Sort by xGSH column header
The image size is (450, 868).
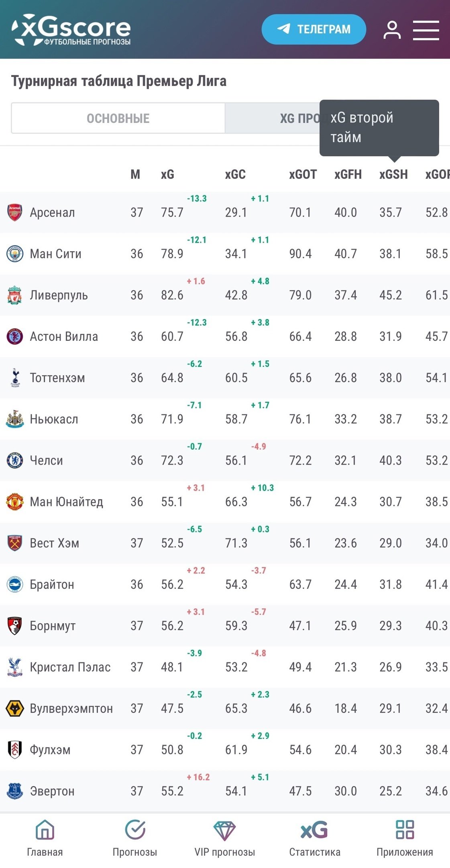393,174
